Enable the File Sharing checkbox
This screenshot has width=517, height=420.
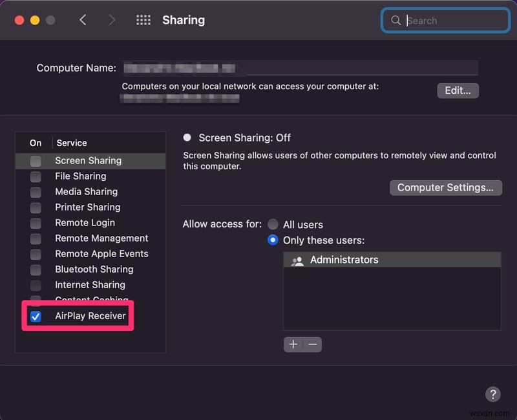[x=36, y=176]
